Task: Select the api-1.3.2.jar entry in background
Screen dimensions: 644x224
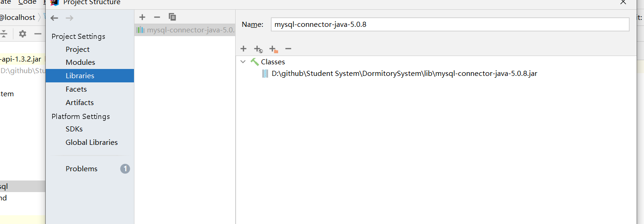Action: tap(21, 59)
